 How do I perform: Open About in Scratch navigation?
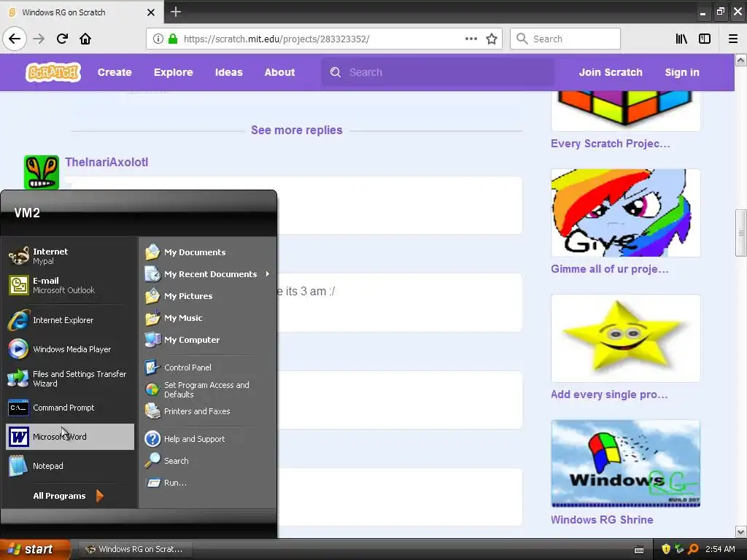(279, 72)
